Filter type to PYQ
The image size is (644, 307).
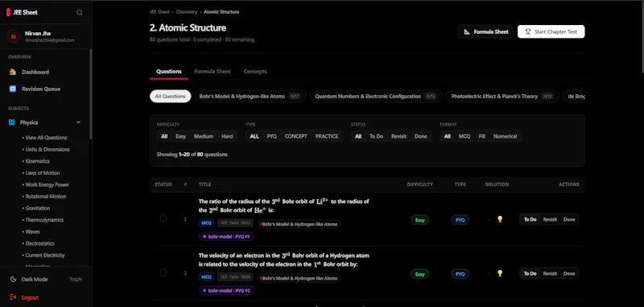(x=271, y=136)
